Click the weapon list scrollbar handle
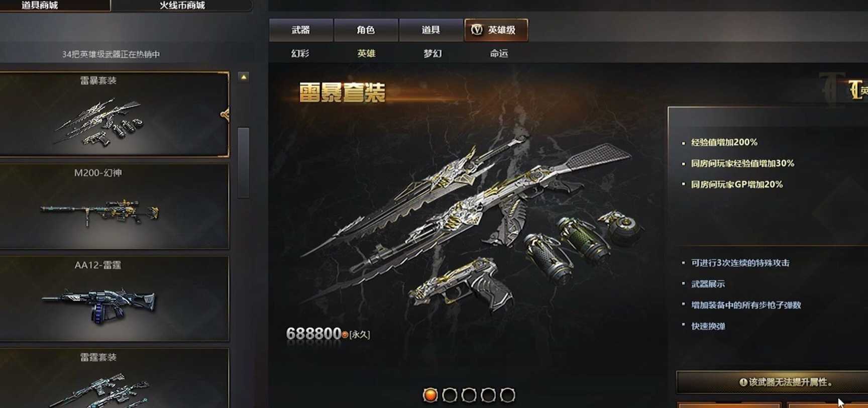Viewport: 868px width, 408px height. click(x=244, y=162)
